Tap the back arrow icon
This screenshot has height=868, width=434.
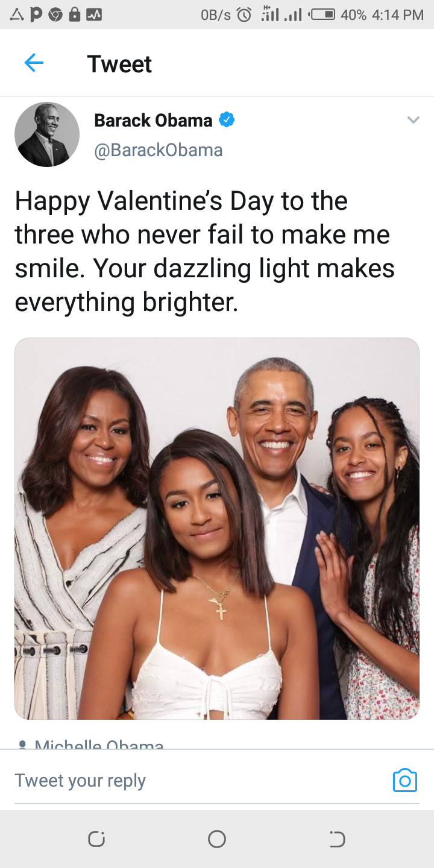34,63
